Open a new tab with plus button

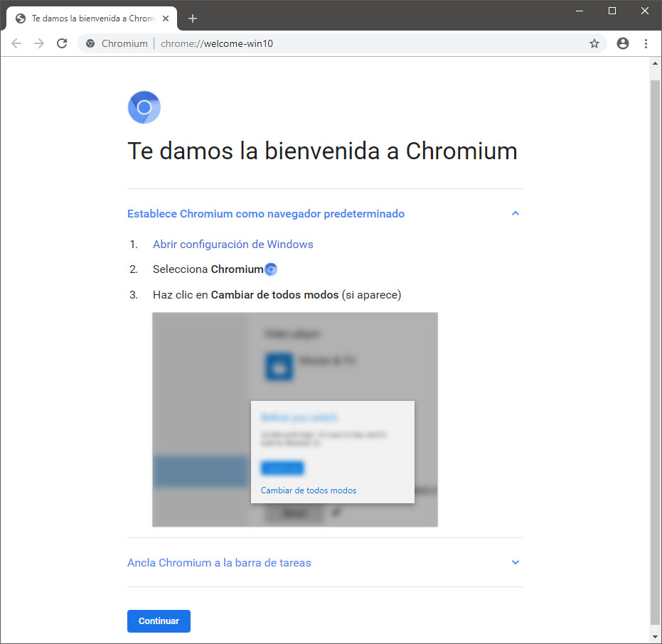click(x=193, y=18)
